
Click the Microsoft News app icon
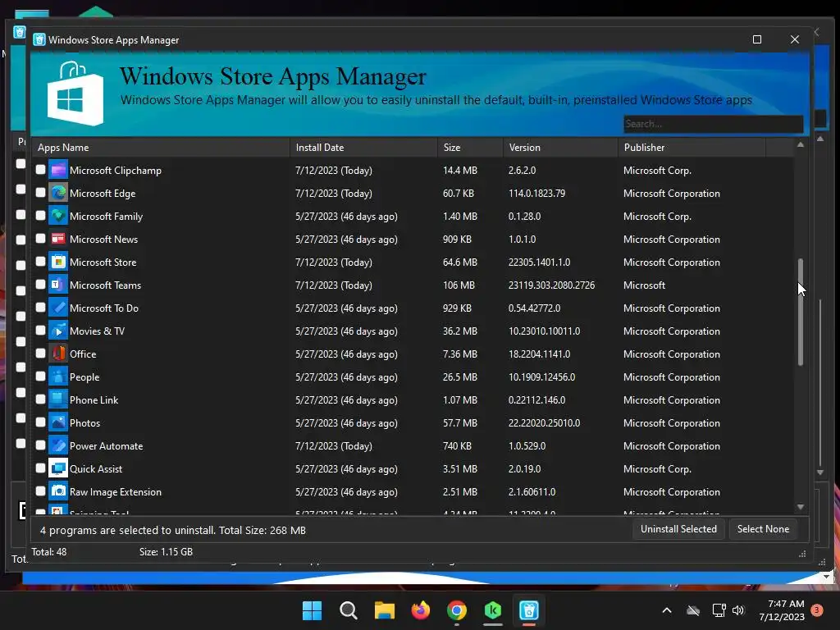click(58, 240)
